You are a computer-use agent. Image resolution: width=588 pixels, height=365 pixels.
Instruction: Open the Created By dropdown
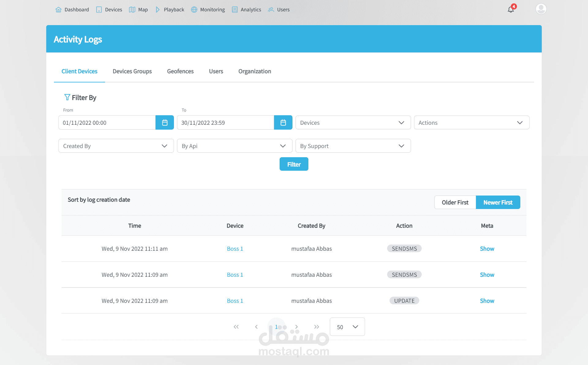[x=116, y=146]
